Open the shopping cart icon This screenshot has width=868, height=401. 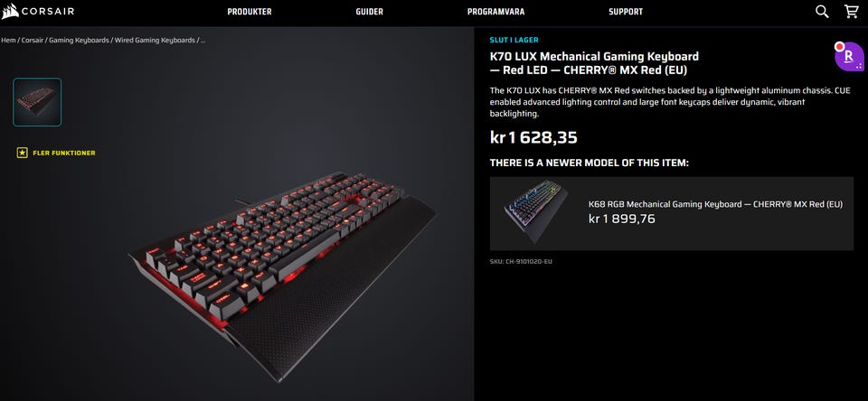[x=852, y=12]
